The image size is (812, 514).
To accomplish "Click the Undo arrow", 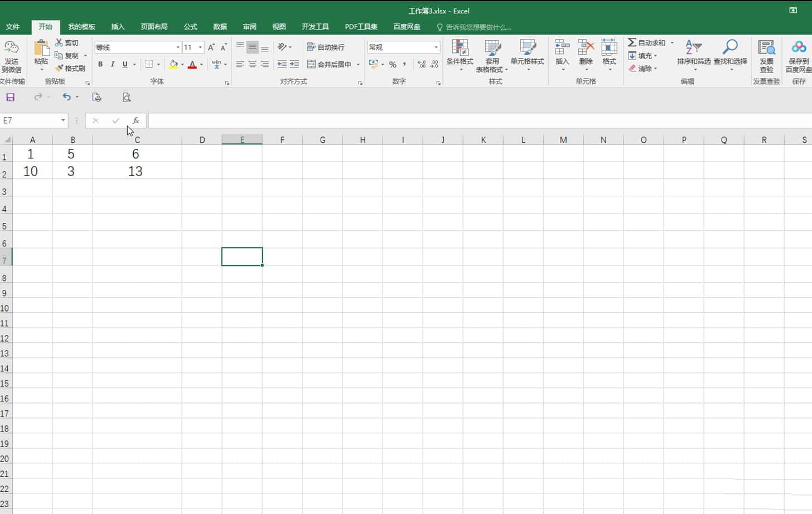I will [67, 97].
